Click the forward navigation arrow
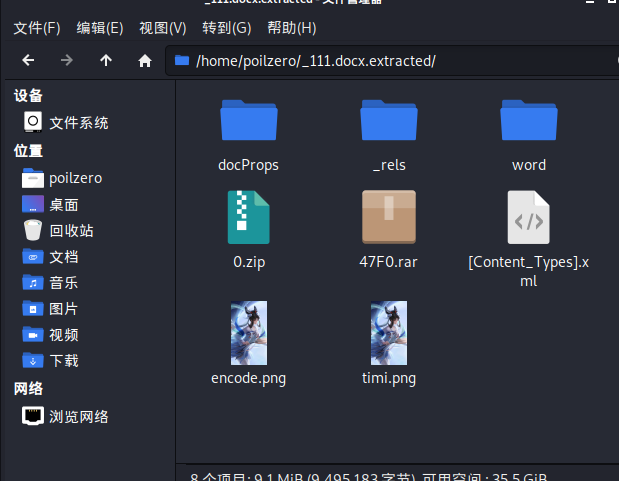 tap(67, 61)
